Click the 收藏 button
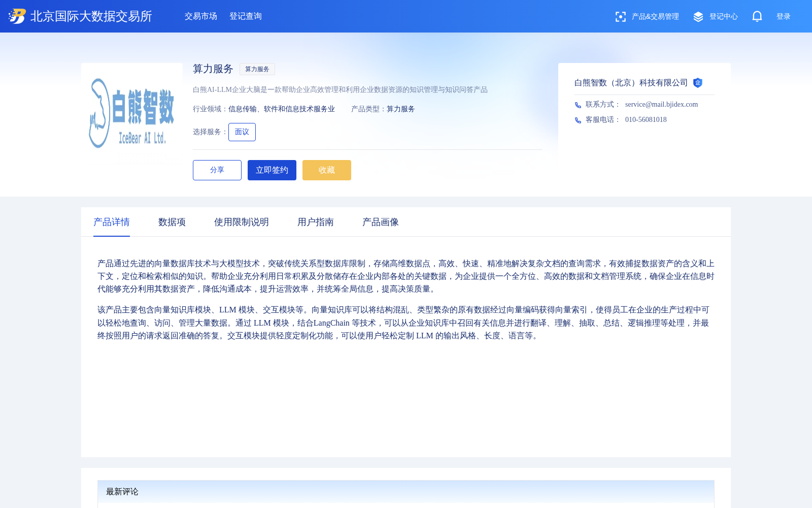 pyautogui.click(x=327, y=170)
